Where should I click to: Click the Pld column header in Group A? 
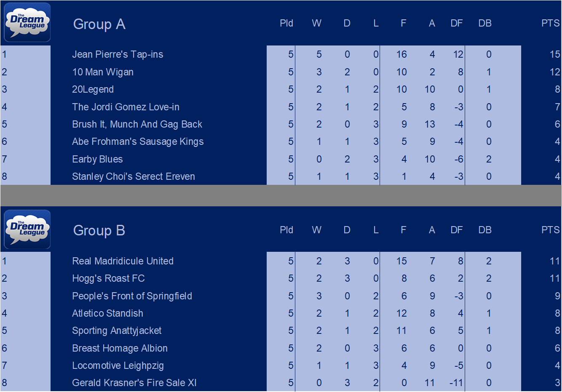pos(286,23)
